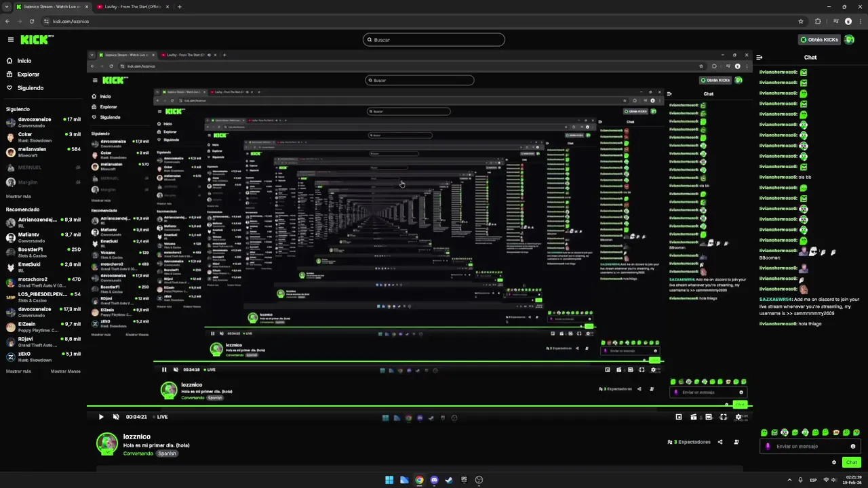The width and height of the screenshot is (868, 488).
Task: Open BoostlerF1 Slots & Casino channel
Action: coord(43,252)
